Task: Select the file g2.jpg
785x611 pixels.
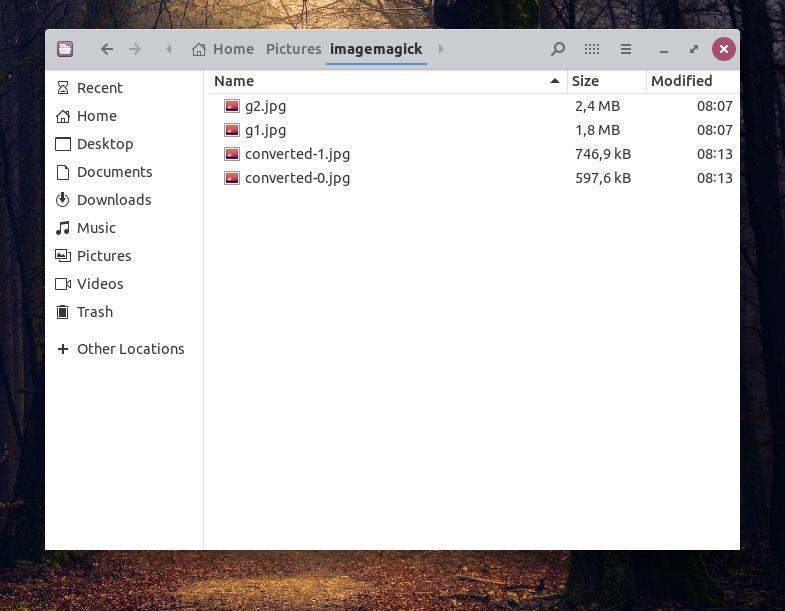Action: 265,106
